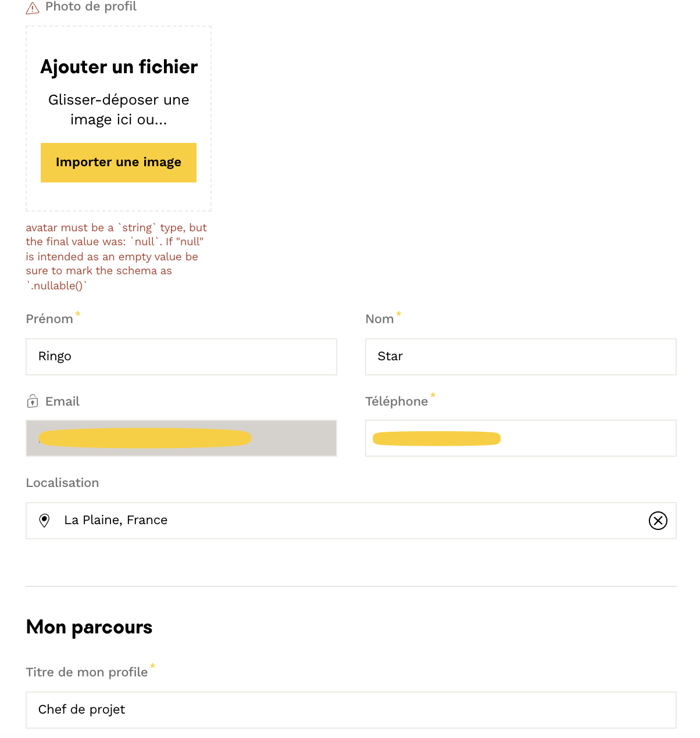Edit the Chef de projet title field
The height and width of the screenshot is (738, 700).
click(351, 710)
